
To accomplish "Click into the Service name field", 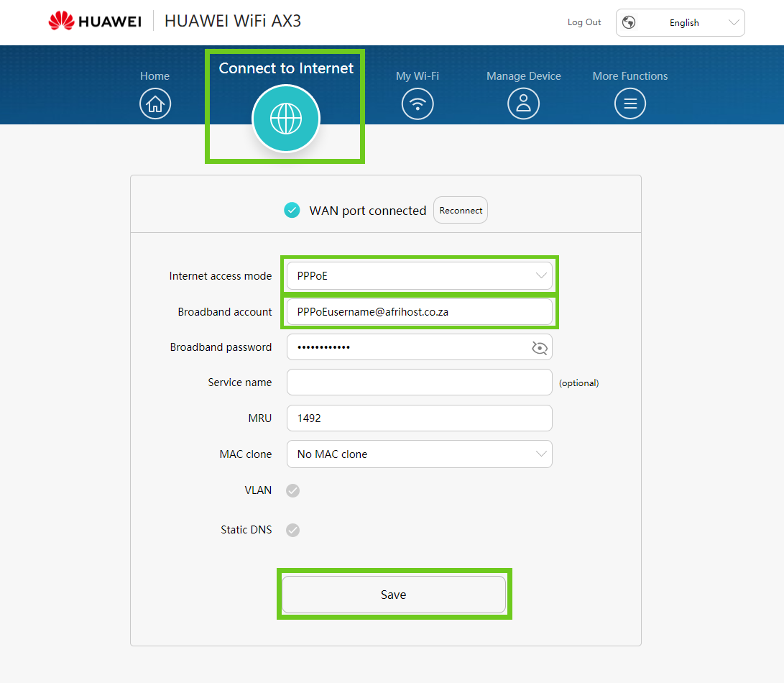I will pyautogui.click(x=419, y=382).
